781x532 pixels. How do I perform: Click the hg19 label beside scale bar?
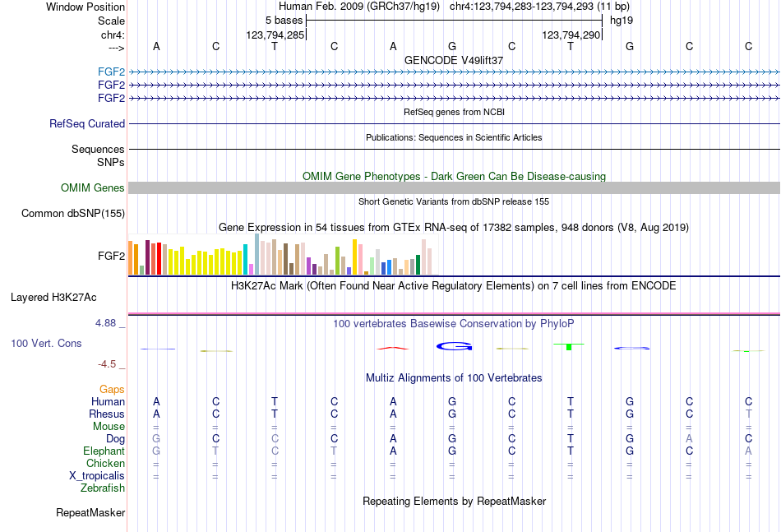pos(622,21)
